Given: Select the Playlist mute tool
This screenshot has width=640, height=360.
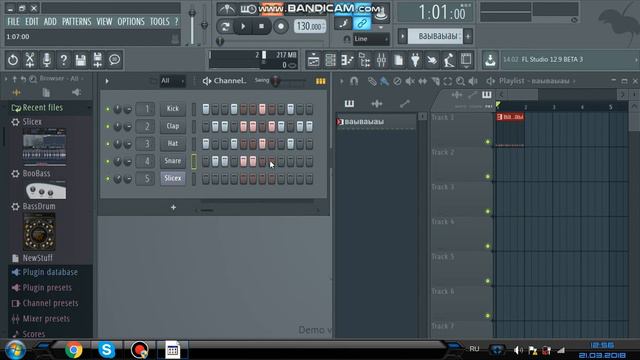Looking at the screenshot, I should coord(410,81).
